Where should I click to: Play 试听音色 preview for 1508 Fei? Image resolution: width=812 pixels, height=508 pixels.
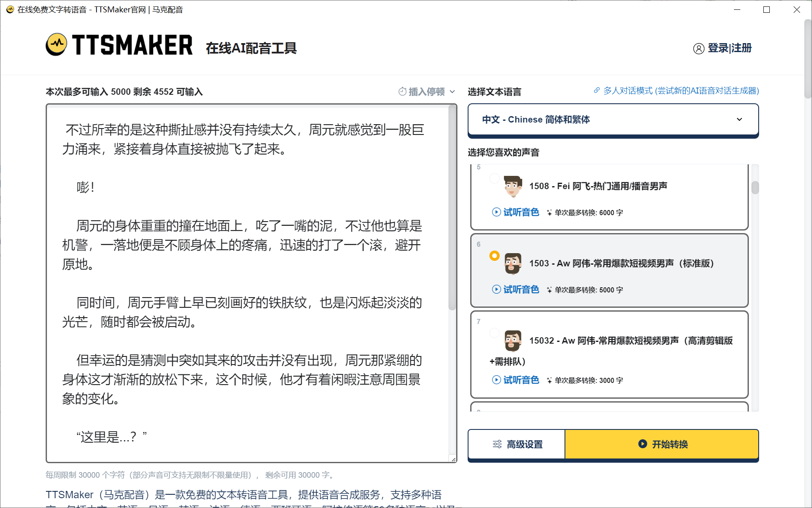click(x=515, y=212)
